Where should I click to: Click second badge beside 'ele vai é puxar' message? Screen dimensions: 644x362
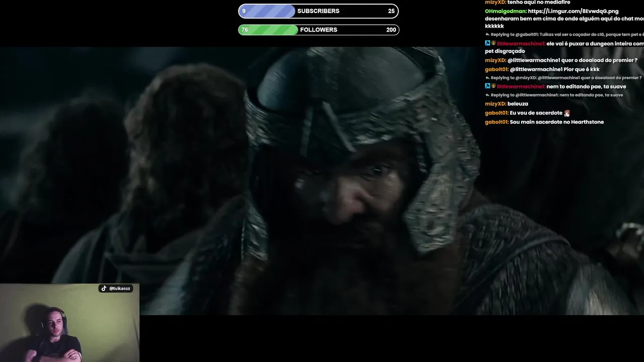(x=494, y=44)
